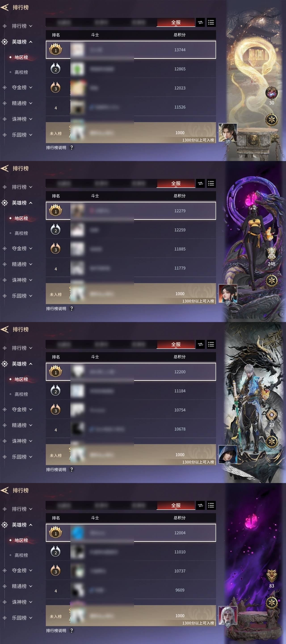
Task: Click list view icon in the 12279 leaderboard
Action: pos(211,184)
